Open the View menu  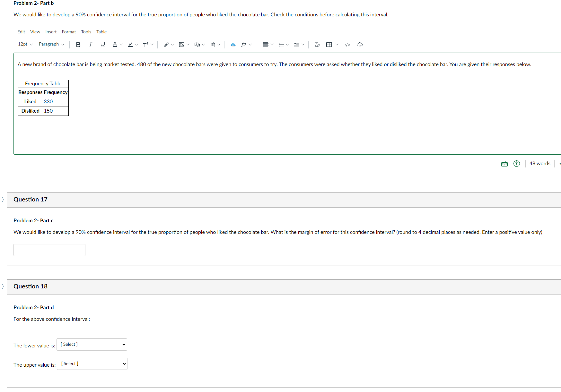pyautogui.click(x=35, y=32)
